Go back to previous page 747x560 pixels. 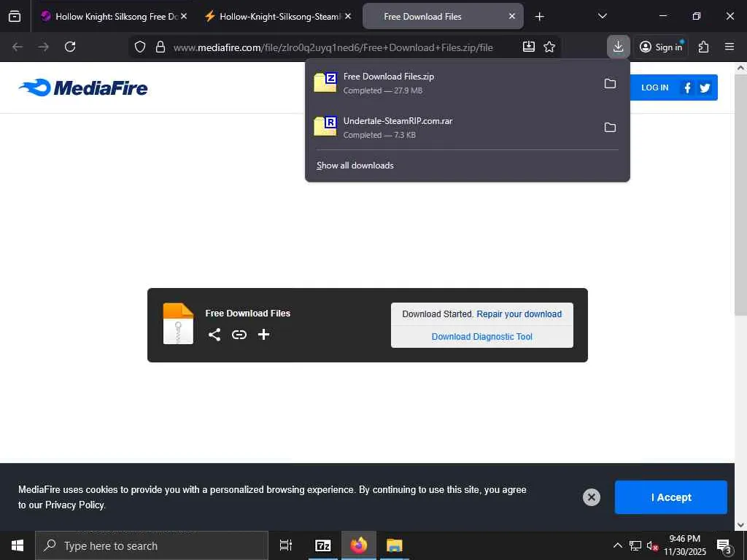click(x=18, y=47)
